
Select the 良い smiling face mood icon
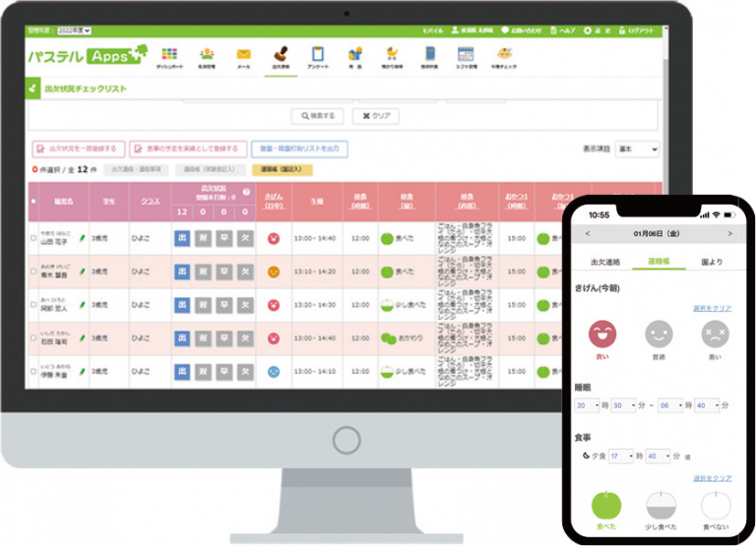point(602,334)
